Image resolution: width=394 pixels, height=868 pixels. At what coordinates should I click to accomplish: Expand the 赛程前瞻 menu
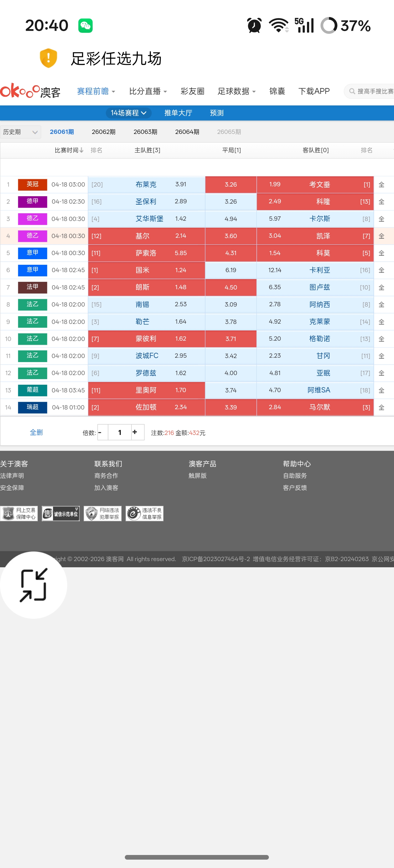point(96,91)
